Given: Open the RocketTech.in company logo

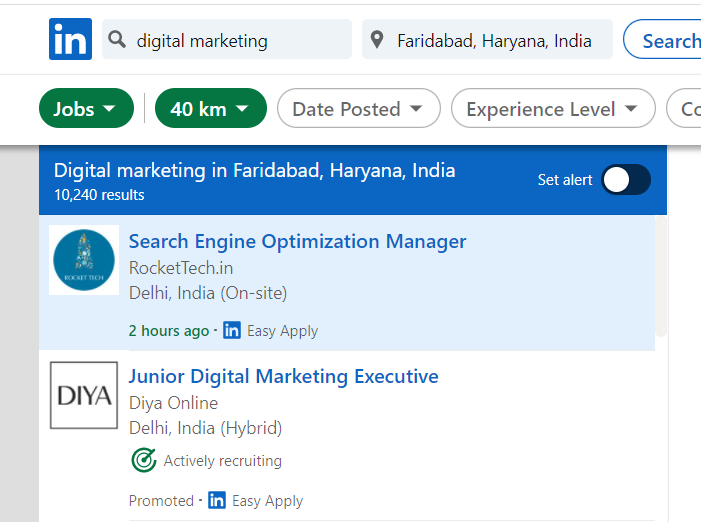Looking at the screenshot, I should [x=84, y=260].
